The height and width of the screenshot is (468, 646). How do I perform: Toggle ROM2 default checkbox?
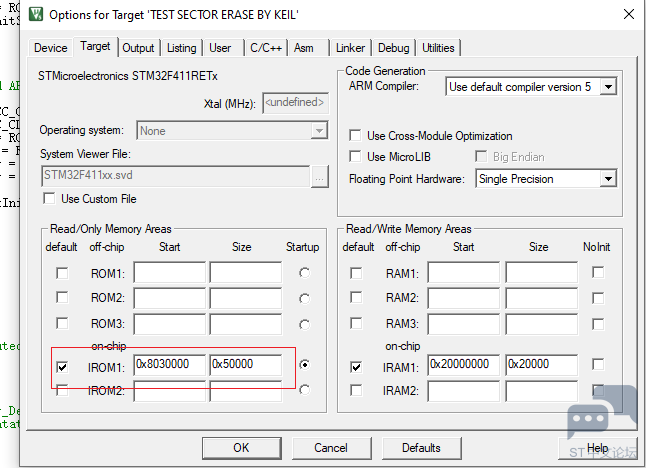pos(62,297)
